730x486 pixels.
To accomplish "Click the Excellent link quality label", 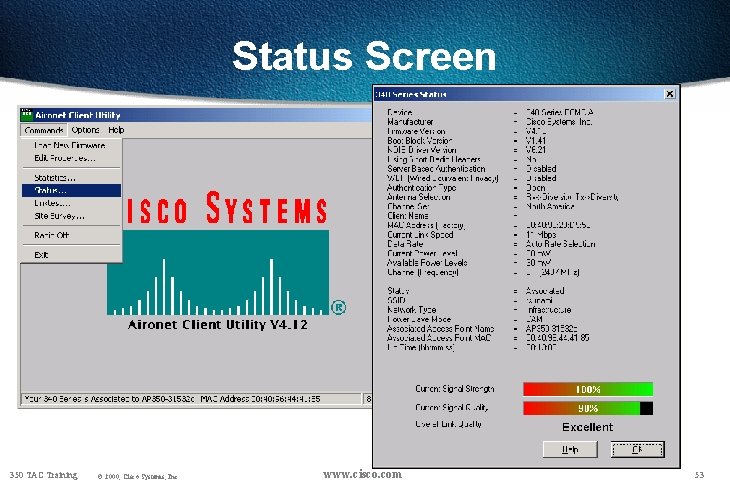I will (x=588, y=427).
